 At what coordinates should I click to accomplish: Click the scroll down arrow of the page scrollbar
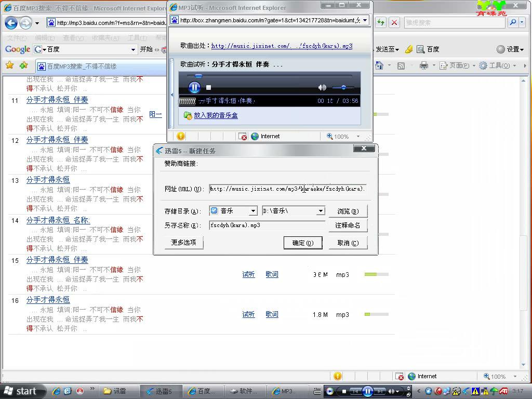pos(523,365)
